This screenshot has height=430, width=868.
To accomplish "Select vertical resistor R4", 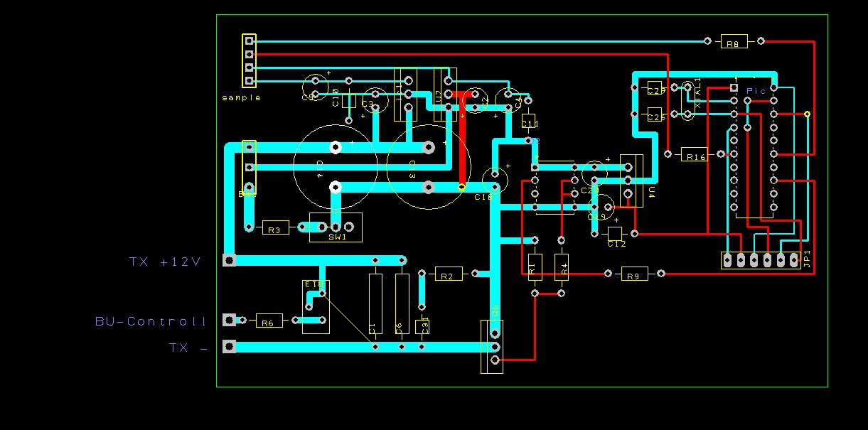I will point(562,267).
